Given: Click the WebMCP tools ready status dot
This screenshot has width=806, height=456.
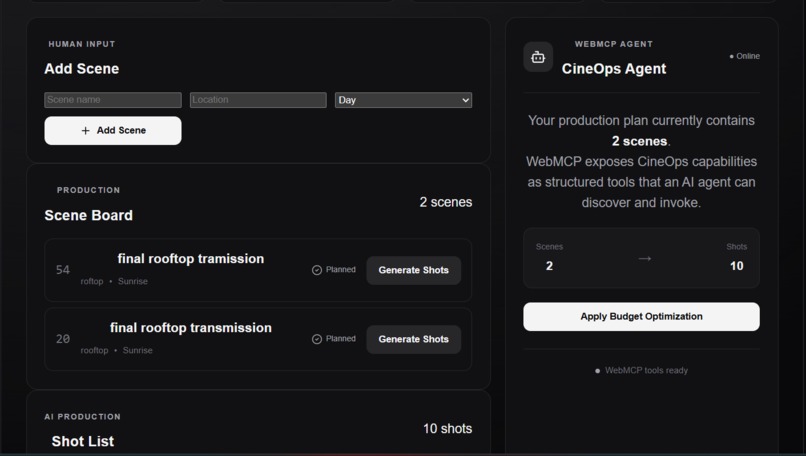Looking at the screenshot, I should click(x=597, y=371).
